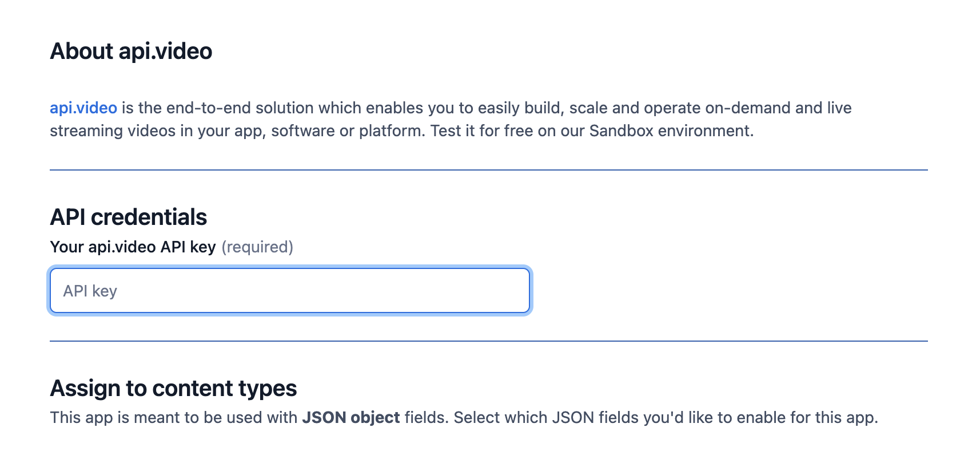Click the 'Assign to content types' heading
The width and height of the screenshot is (980, 451).
pyautogui.click(x=173, y=389)
